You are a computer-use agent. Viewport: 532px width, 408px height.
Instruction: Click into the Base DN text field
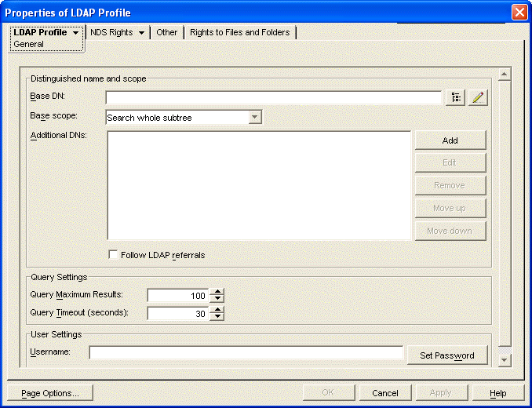click(274, 97)
